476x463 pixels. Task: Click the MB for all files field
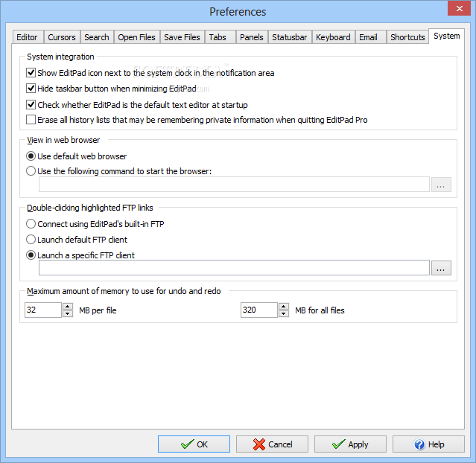(259, 310)
